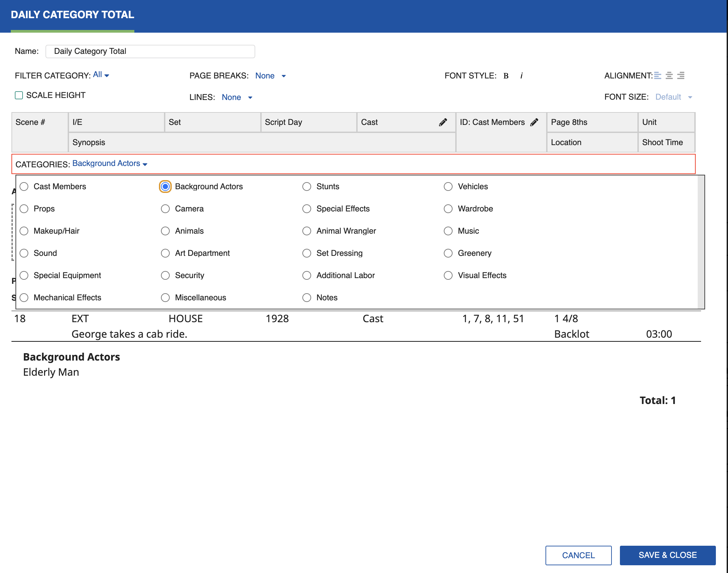728x573 pixels.
Task: Select center text alignment
Action: 669,76
